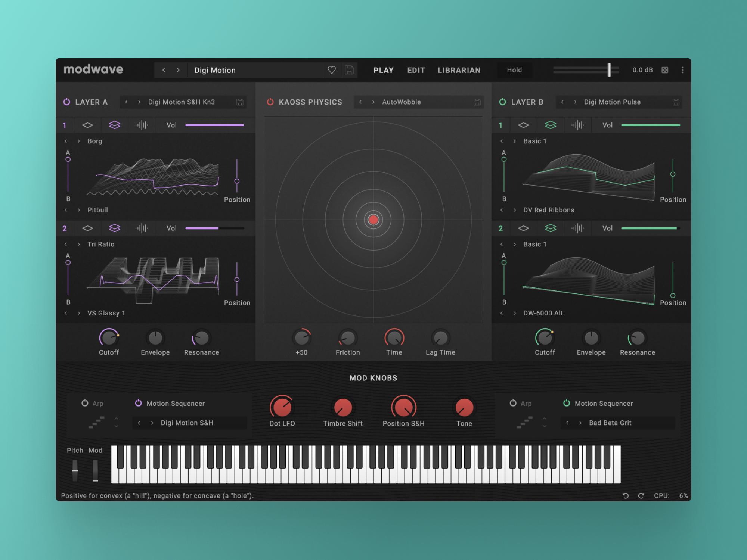Click the Digi Motion S&H sequence name
Image resolution: width=747 pixels, height=560 pixels.
click(x=187, y=423)
